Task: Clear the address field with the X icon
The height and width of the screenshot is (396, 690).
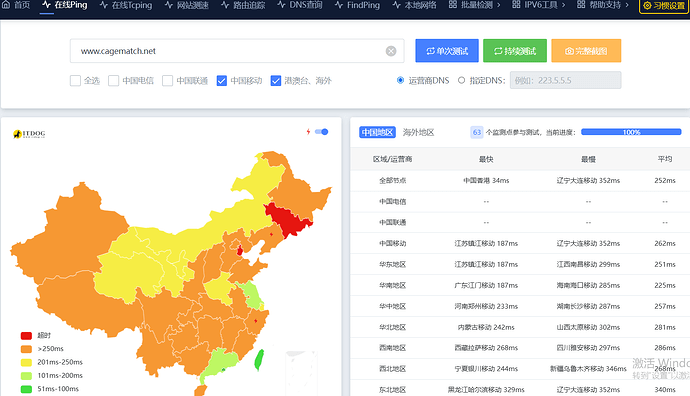Action: pos(391,51)
